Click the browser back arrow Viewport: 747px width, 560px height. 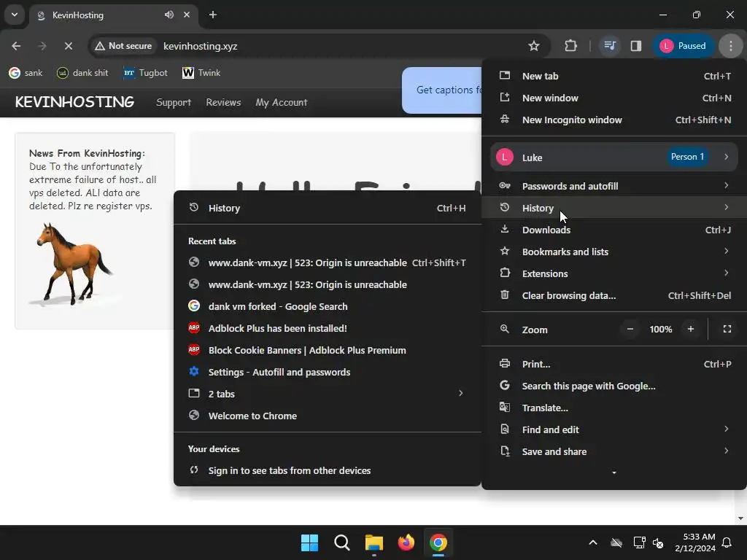(x=16, y=46)
